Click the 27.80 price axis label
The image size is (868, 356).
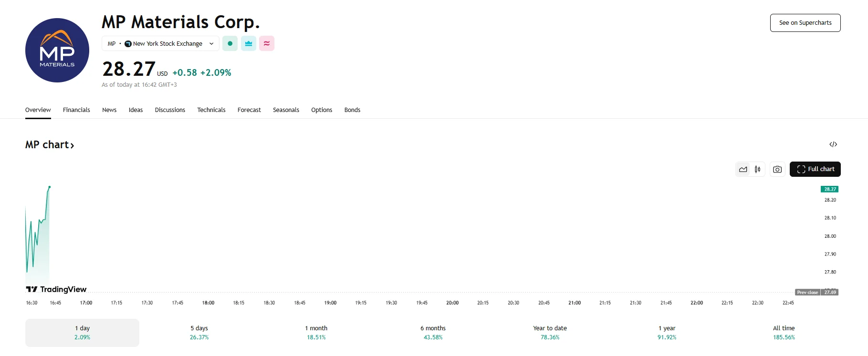pos(830,272)
